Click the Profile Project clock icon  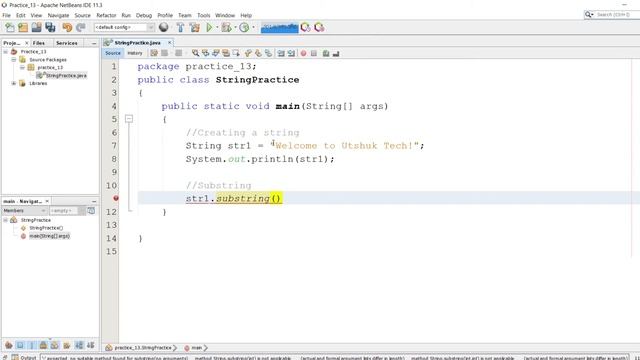coord(244,27)
